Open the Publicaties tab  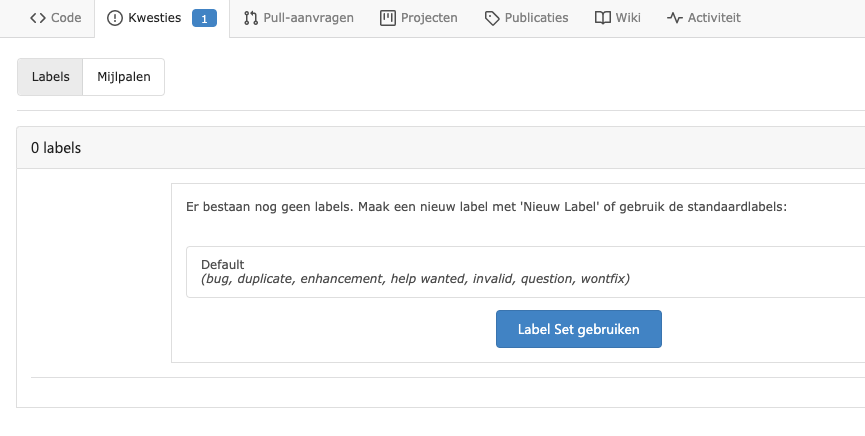point(526,18)
